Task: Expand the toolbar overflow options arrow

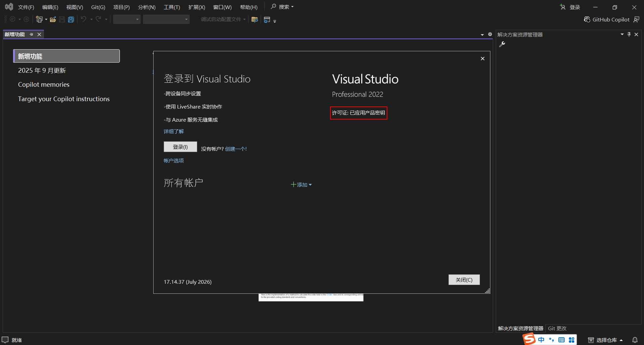Action: 275,21
